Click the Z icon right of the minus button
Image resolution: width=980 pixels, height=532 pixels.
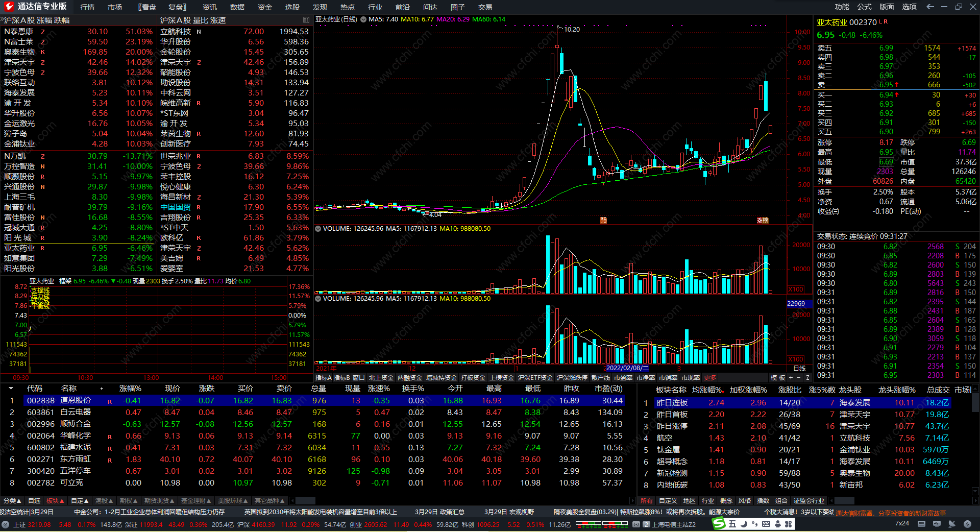807,378
